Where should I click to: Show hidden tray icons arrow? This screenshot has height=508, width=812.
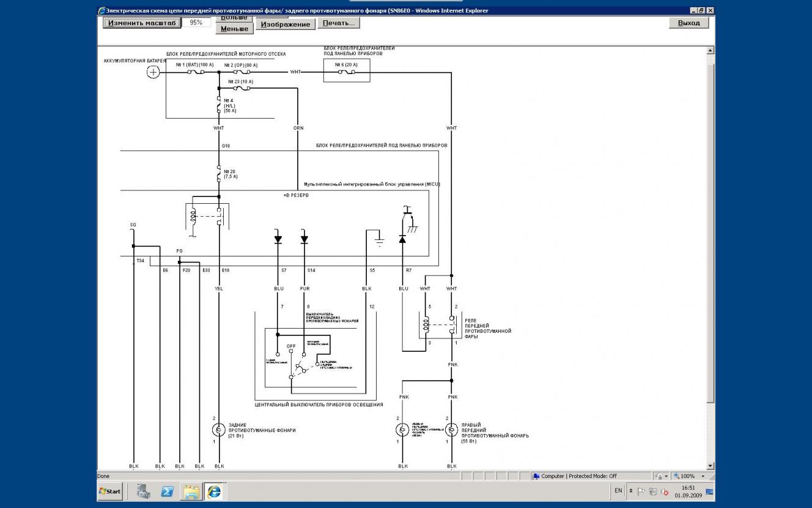coord(631,491)
